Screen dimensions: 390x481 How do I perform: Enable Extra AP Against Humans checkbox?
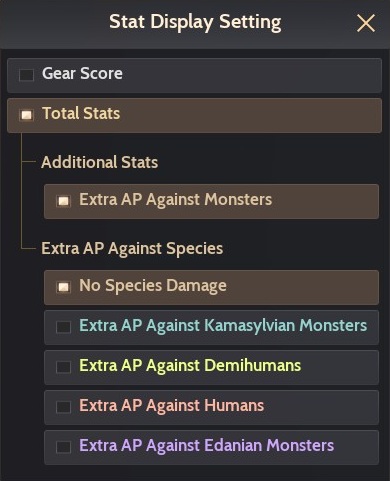(x=63, y=407)
